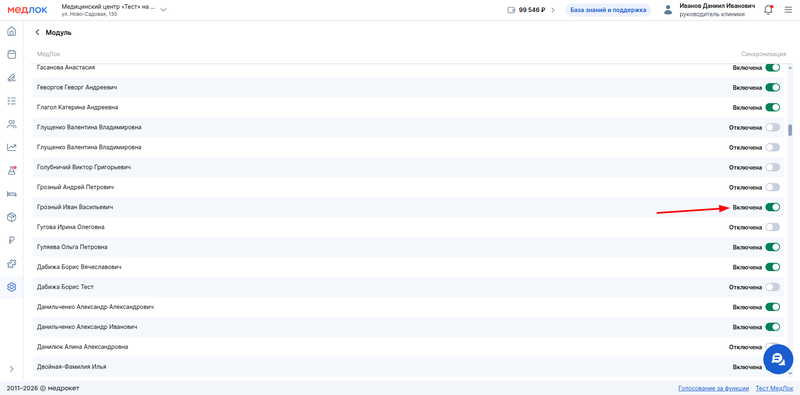Viewport: 800px width, 395px height.
Task: Turn off sync for Глагол Катерина Андреевна
Action: [772, 107]
